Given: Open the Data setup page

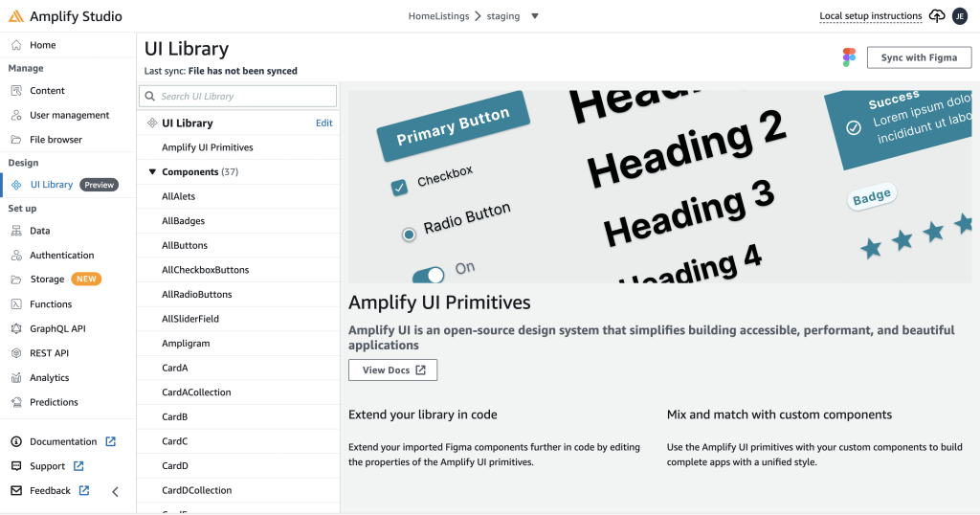Looking at the screenshot, I should pyautogui.click(x=39, y=231).
